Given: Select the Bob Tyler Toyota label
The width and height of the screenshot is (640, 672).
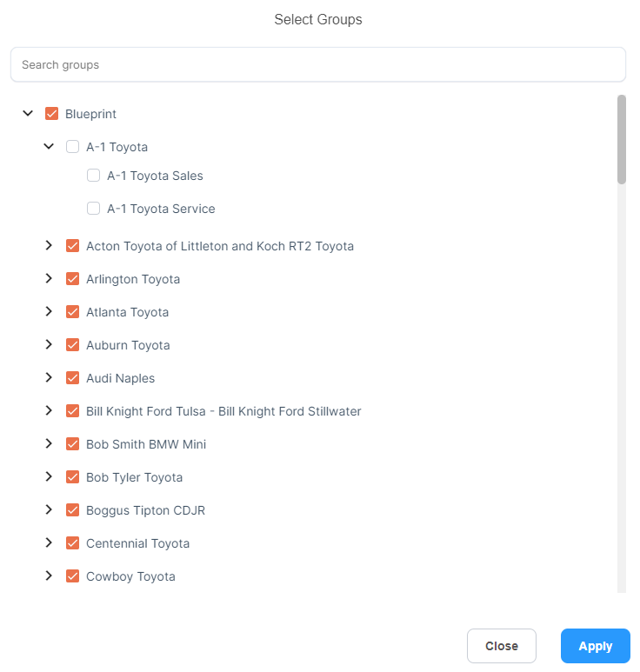Looking at the screenshot, I should (x=134, y=477).
